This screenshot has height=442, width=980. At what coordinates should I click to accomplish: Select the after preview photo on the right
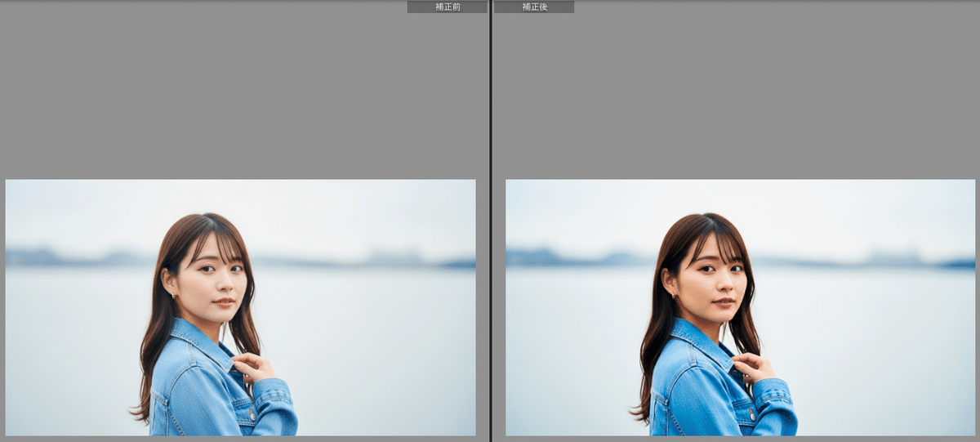(740, 307)
